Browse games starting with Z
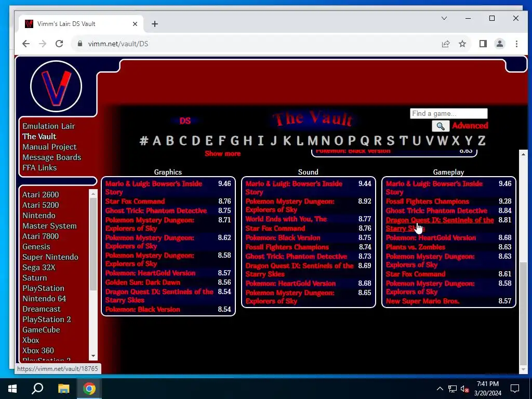The height and width of the screenshot is (399, 532). (481, 140)
